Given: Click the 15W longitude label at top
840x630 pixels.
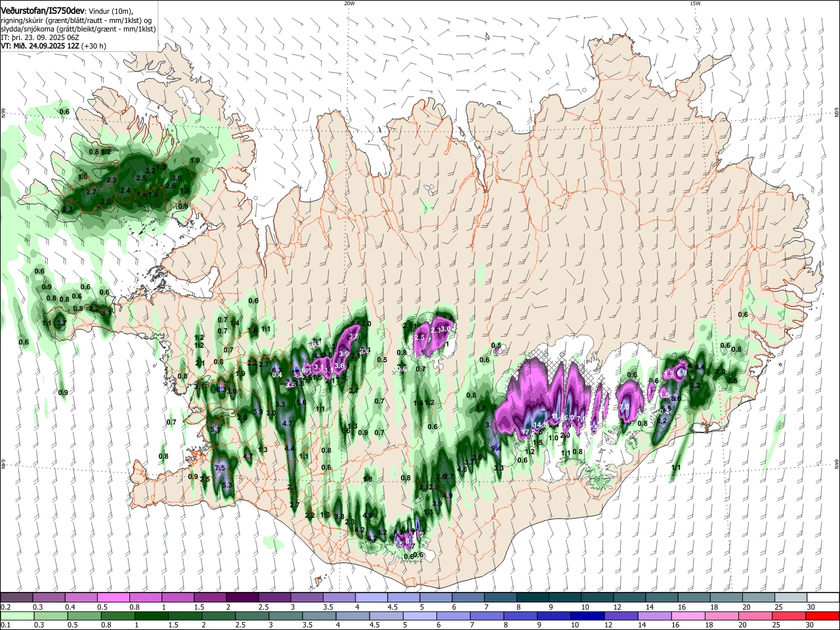Looking at the screenshot, I should click(x=696, y=3).
